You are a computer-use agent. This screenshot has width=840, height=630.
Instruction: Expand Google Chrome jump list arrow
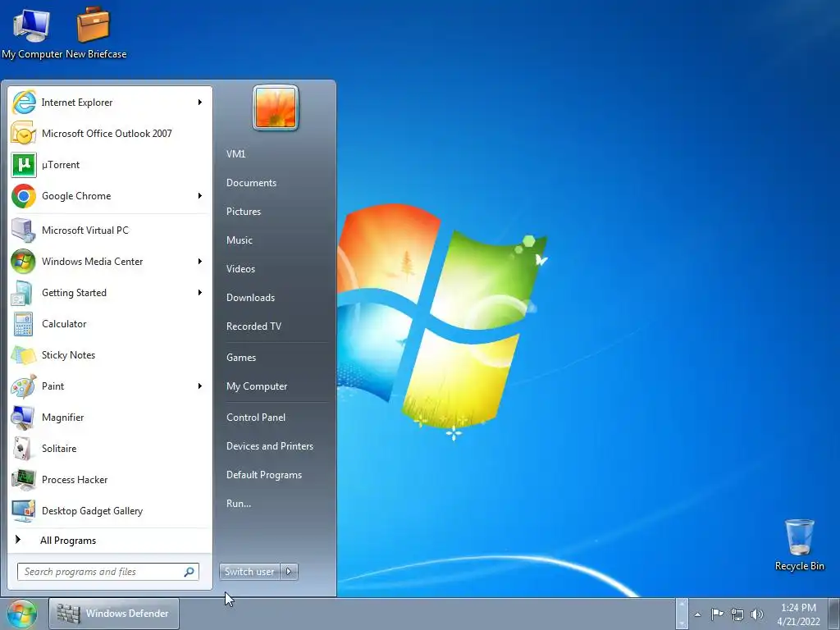(x=200, y=196)
